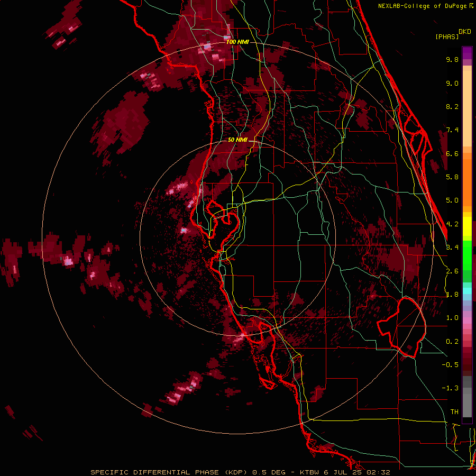The image size is (476, 476).
Task: Click the 7.4 color scale value
Action: (x=452, y=130)
